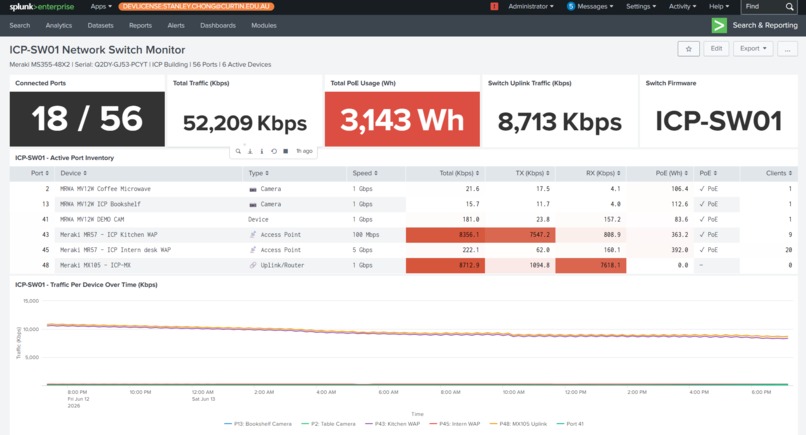
Task: Click the 8,713 Kbps uplink traffic value
Action: [559, 122]
